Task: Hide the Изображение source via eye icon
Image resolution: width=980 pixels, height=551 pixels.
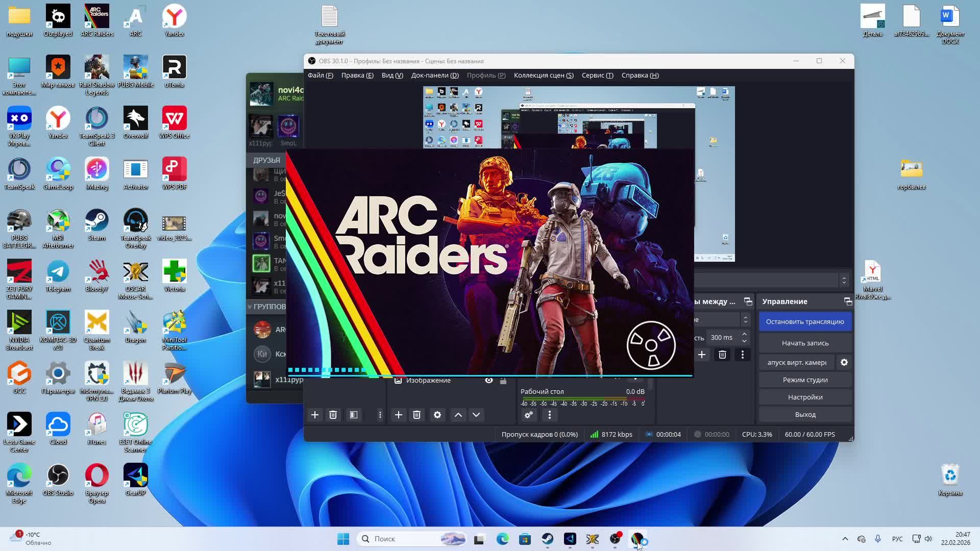Action: pyautogui.click(x=489, y=381)
